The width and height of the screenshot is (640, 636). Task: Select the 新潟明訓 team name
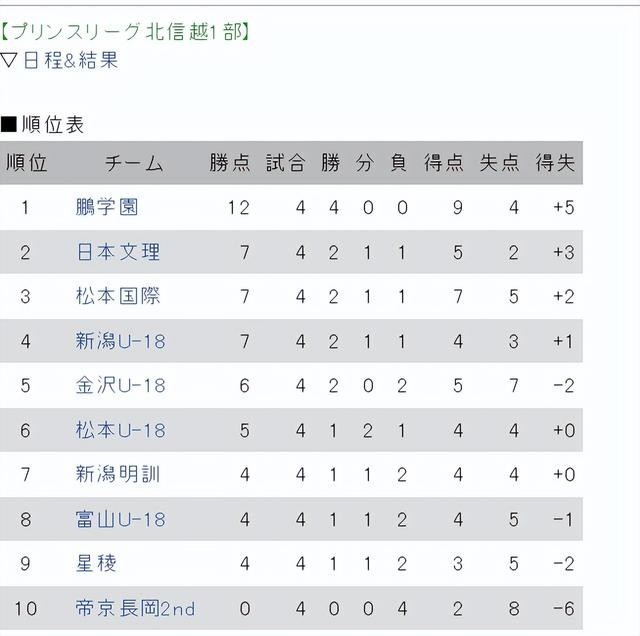pos(118,474)
